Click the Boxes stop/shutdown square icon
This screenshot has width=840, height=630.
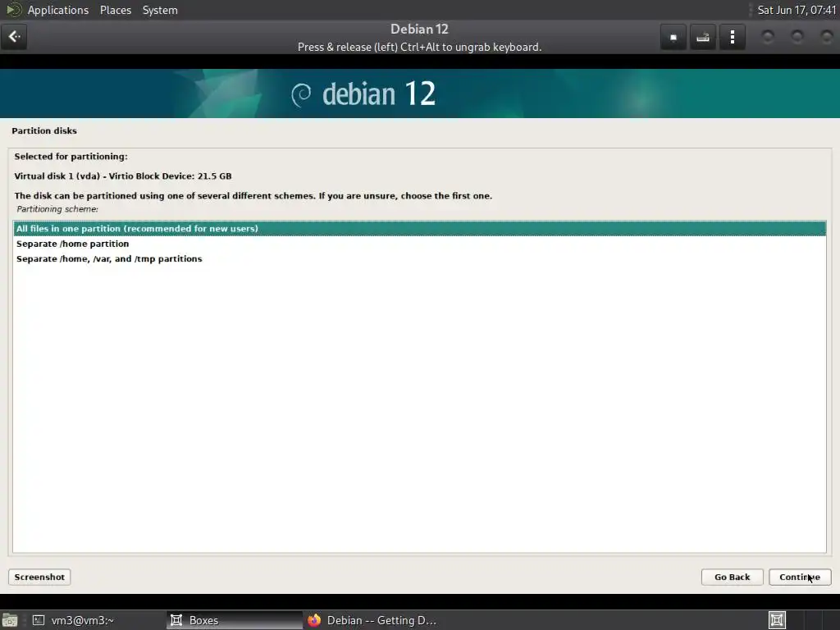673,37
